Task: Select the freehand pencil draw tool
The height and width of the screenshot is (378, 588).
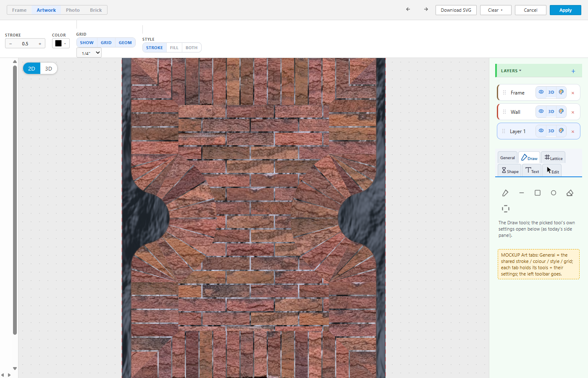Action: point(505,193)
